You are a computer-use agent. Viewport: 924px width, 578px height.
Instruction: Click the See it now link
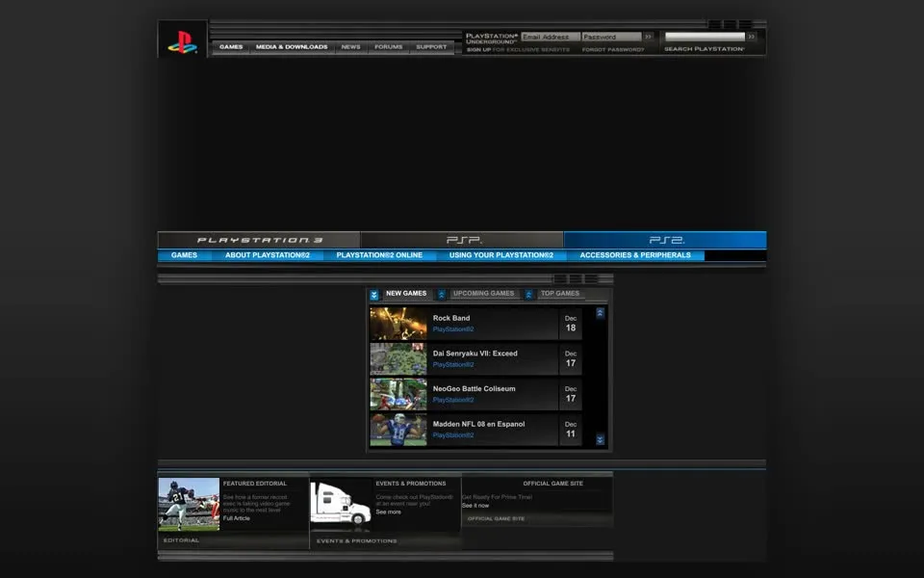475,506
